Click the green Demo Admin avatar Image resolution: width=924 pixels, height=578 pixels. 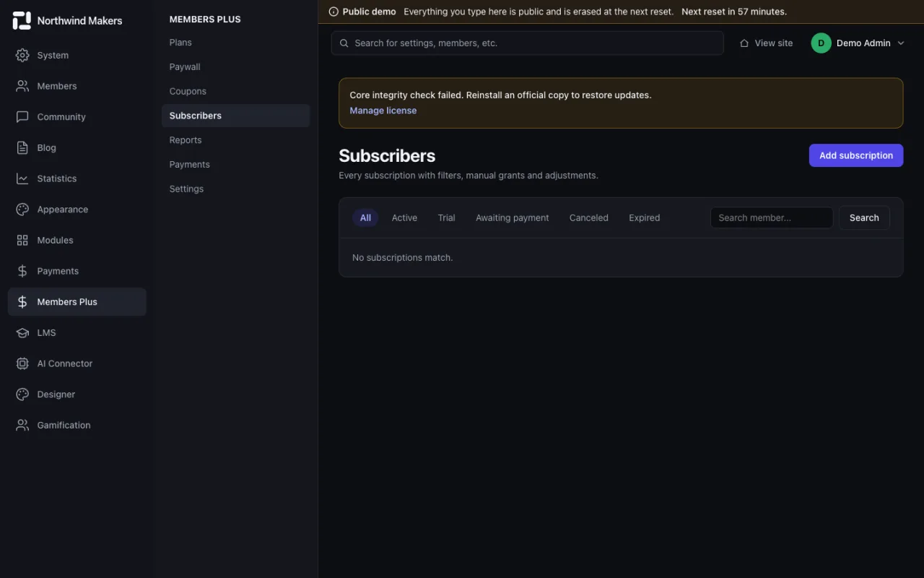click(x=821, y=43)
